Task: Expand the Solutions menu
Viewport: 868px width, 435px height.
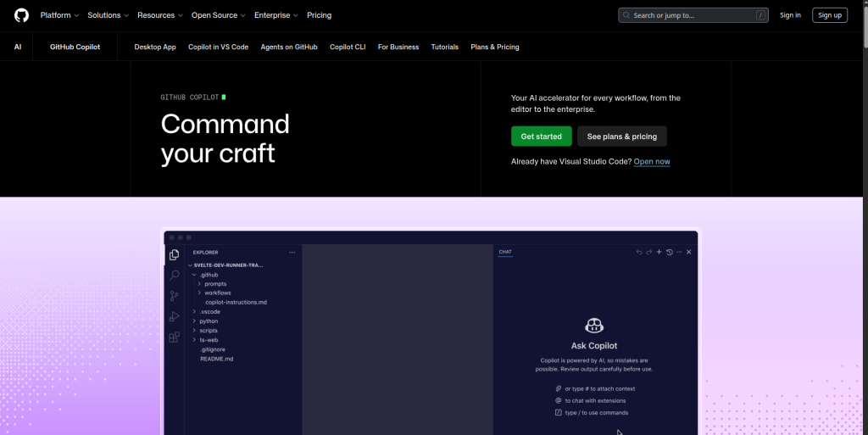Action: 108,15
